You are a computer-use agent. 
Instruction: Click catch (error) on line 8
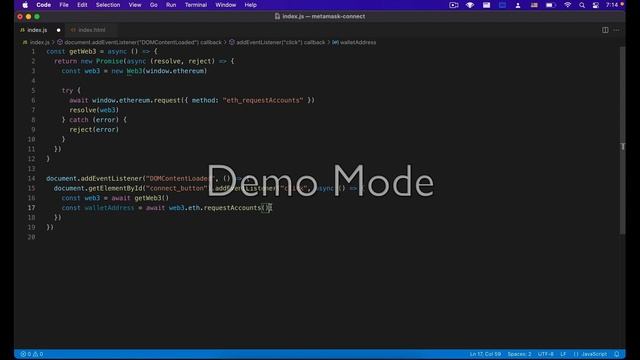pyautogui.click(x=94, y=120)
